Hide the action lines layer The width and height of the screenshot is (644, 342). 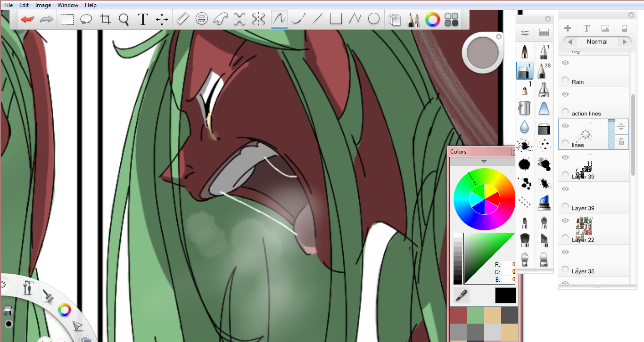pyautogui.click(x=565, y=94)
